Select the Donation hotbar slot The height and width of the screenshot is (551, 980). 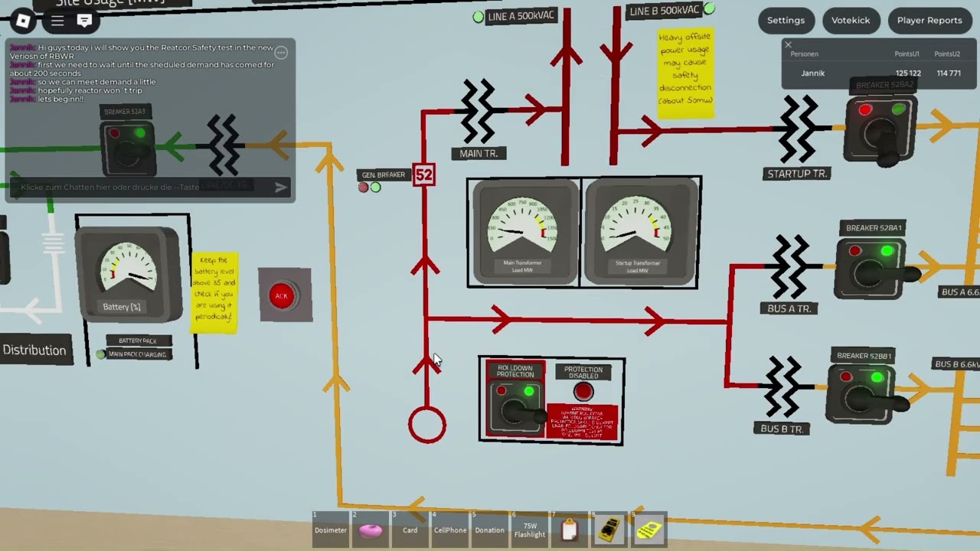[490, 530]
